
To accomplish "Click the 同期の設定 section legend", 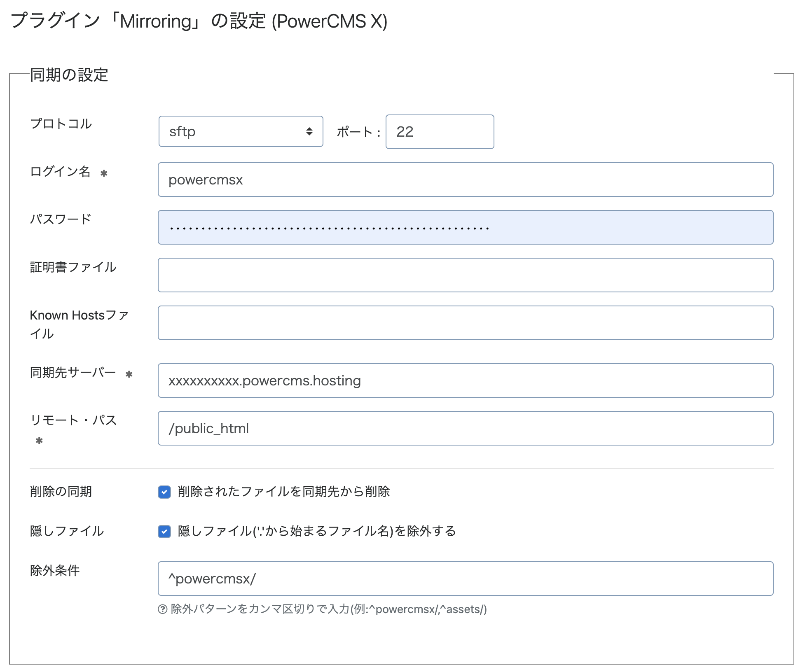I will [x=68, y=75].
